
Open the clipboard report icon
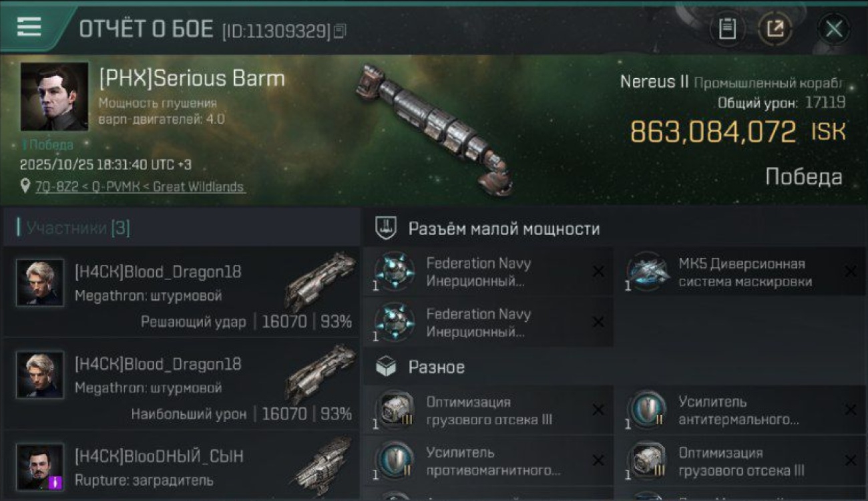click(727, 29)
